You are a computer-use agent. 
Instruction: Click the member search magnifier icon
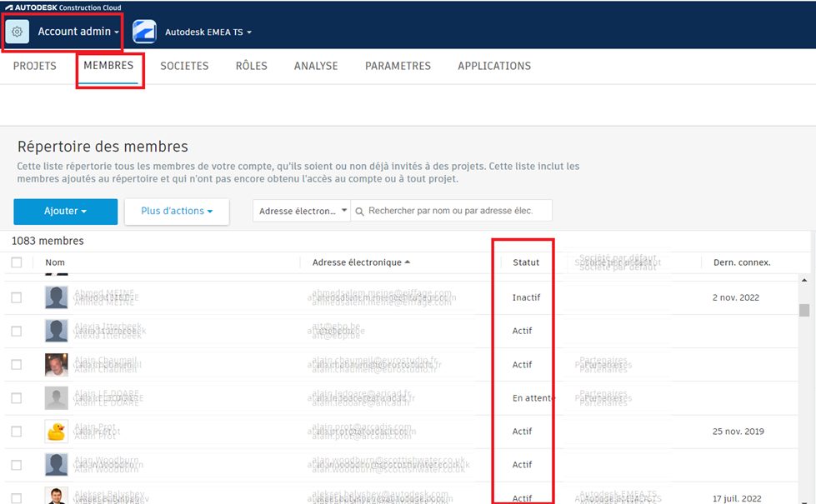coord(359,211)
